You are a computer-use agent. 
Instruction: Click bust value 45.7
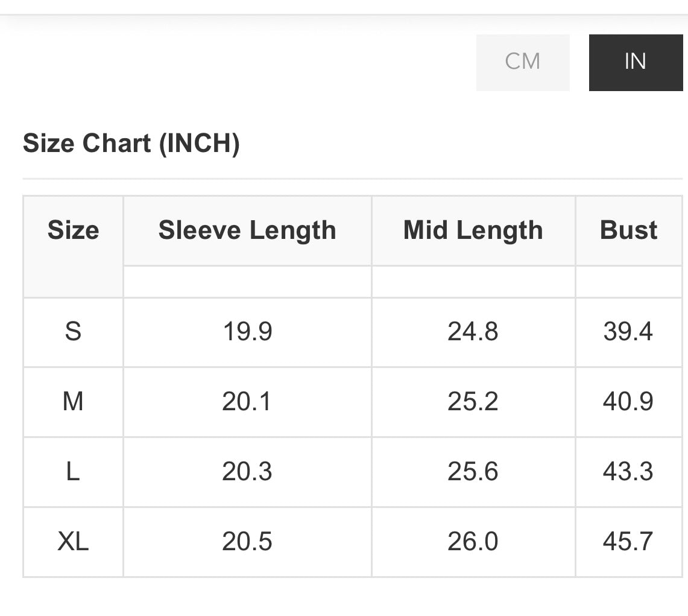pos(628,541)
